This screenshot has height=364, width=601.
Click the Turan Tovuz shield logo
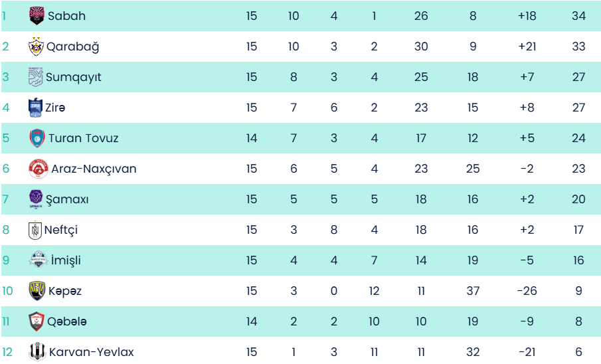click(37, 138)
